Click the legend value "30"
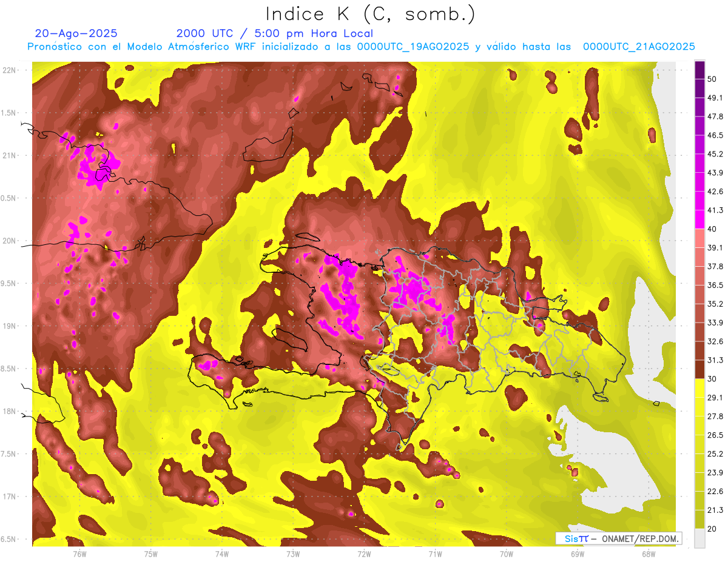 [713, 379]
